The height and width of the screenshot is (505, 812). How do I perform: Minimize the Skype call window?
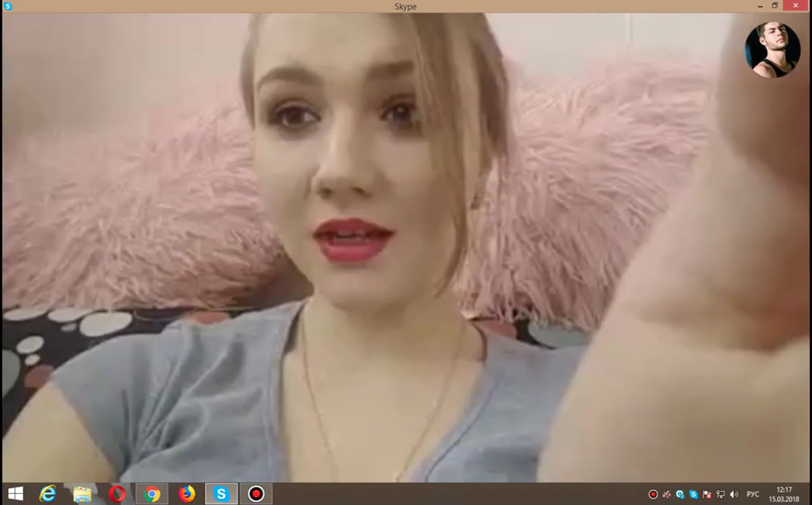760,6
